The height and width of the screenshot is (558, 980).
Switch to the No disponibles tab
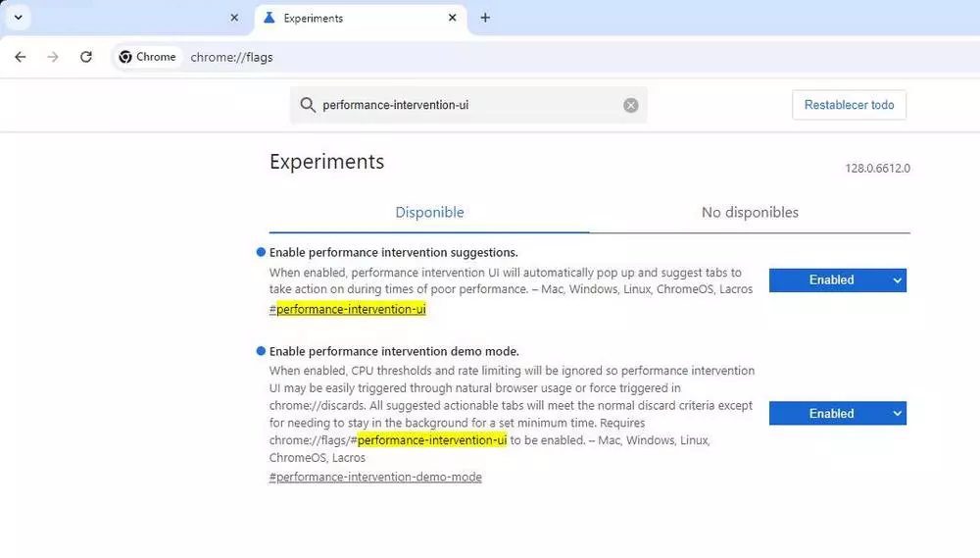(750, 213)
